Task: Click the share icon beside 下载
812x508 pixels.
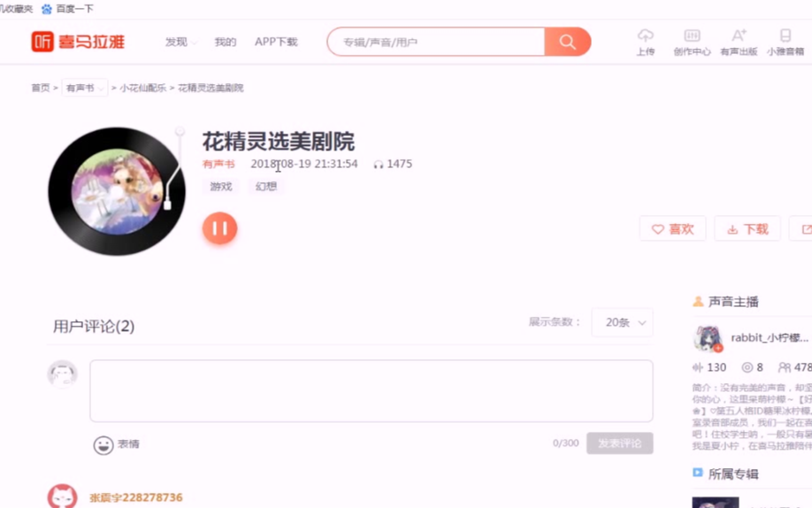Action: 801,229
